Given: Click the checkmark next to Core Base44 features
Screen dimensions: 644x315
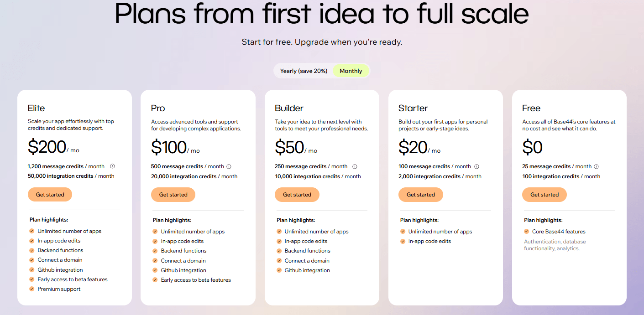Looking at the screenshot, I should point(526,231).
